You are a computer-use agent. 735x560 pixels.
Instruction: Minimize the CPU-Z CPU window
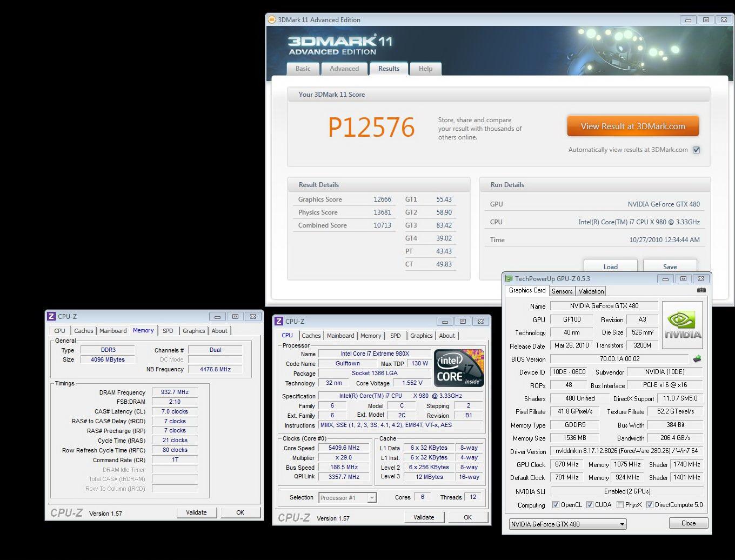pyautogui.click(x=445, y=321)
